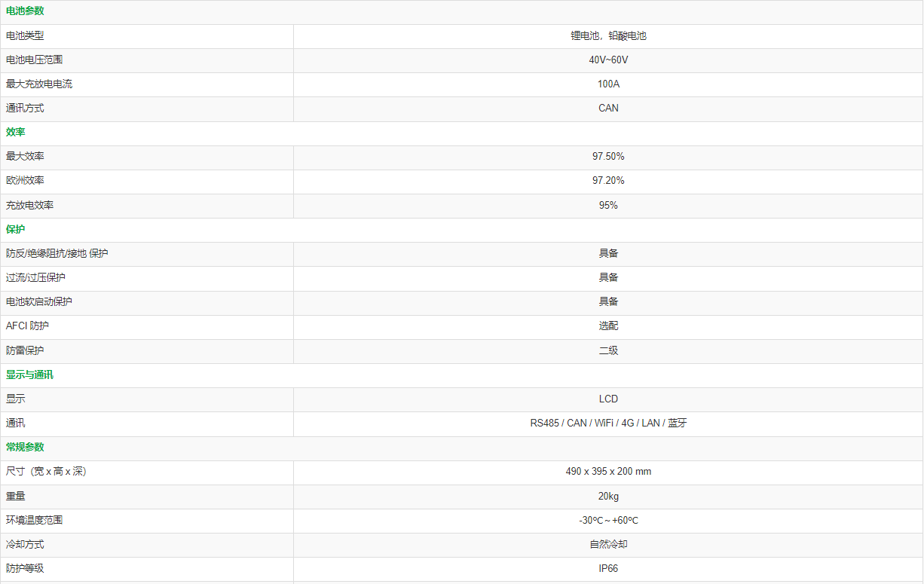Click the 保护 section header

click(16, 229)
